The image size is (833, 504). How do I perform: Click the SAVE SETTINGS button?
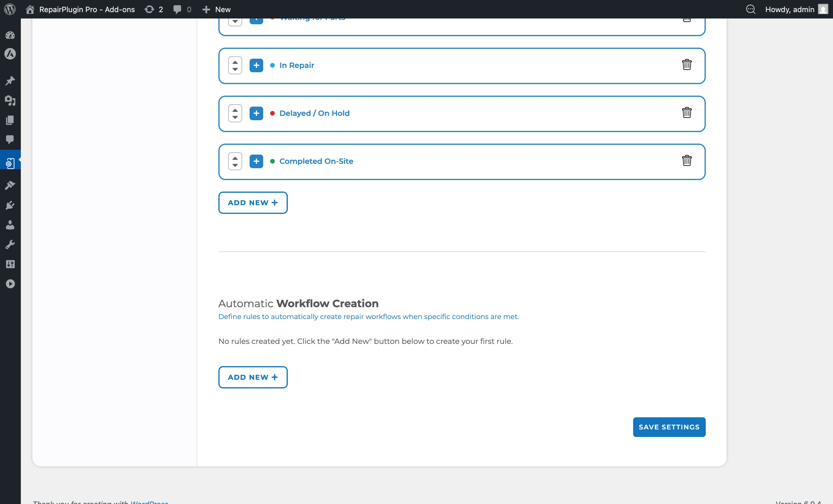(x=669, y=427)
